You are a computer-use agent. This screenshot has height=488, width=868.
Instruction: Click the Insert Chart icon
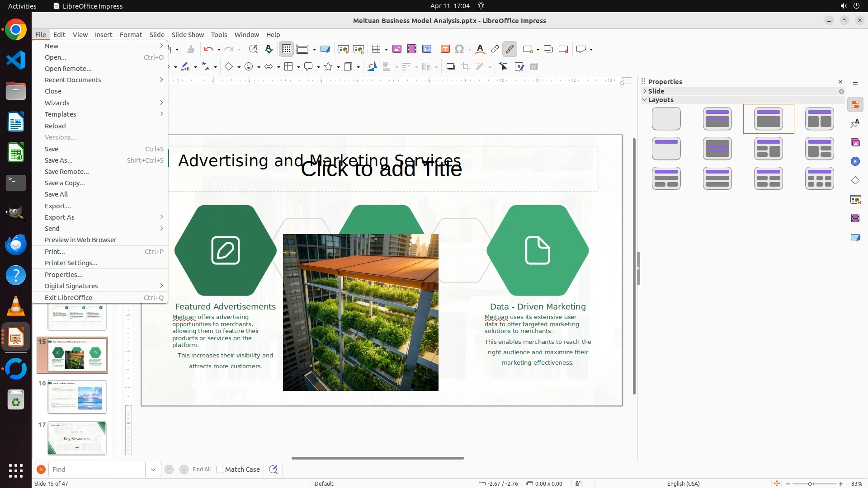(x=427, y=49)
